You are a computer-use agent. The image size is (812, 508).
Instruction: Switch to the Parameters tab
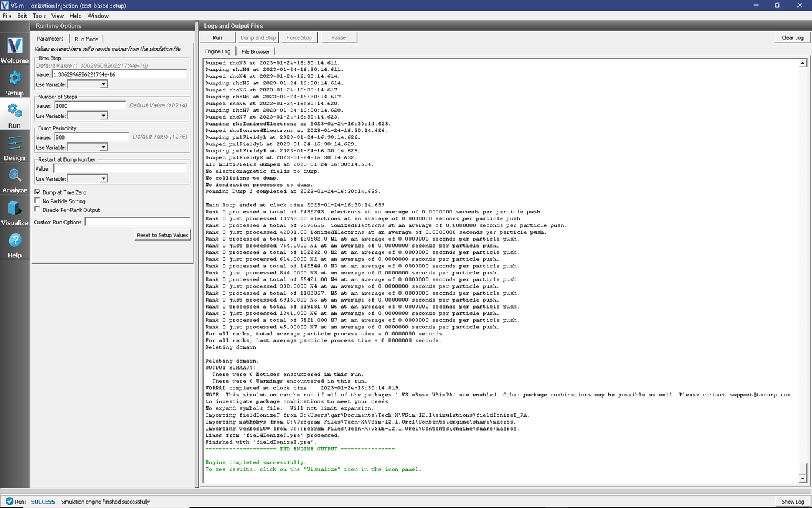point(50,39)
